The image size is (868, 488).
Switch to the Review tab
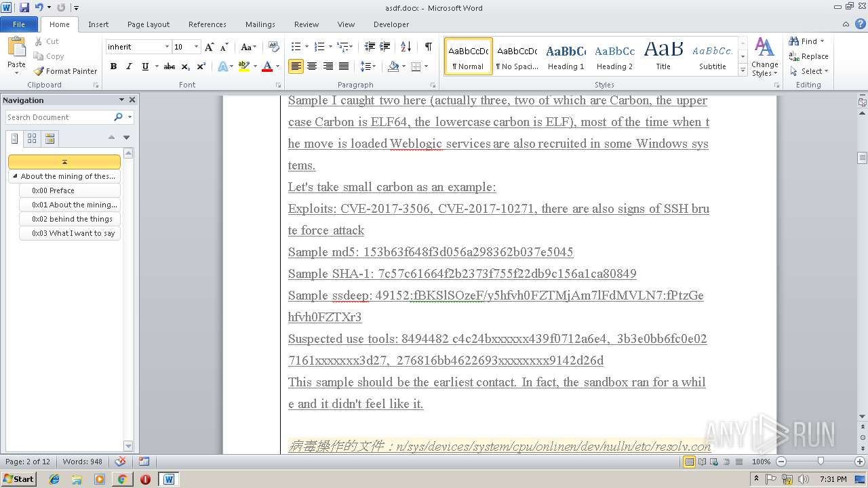(x=307, y=24)
